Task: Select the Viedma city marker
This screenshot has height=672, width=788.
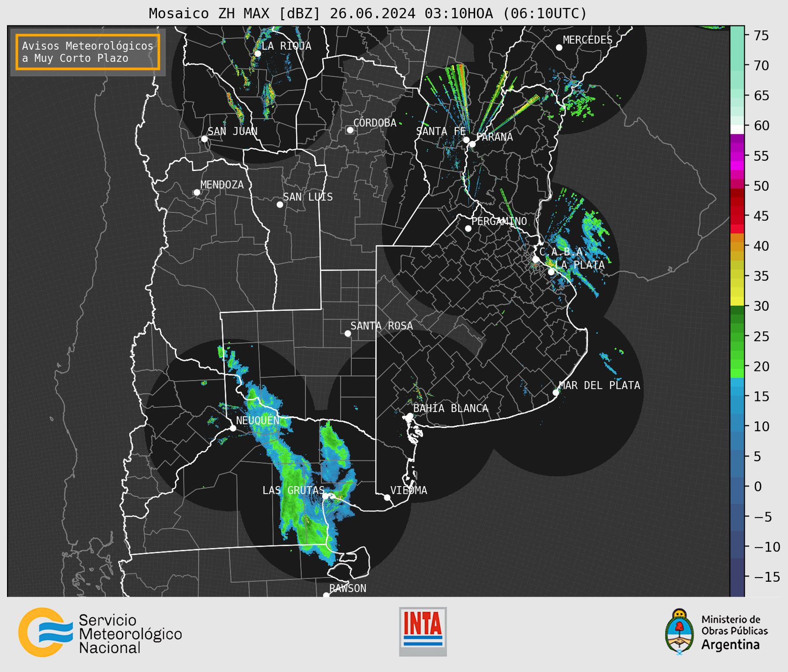Action: click(387, 498)
